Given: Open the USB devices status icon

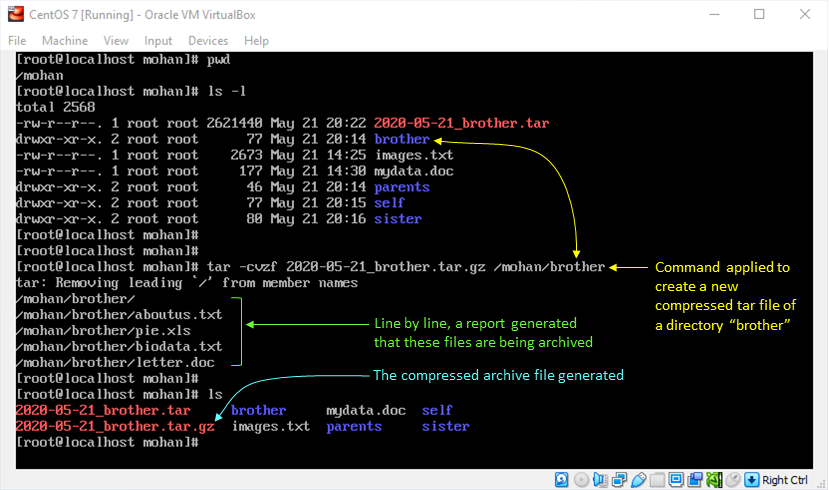Looking at the screenshot, I should click(x=638, y=479).
